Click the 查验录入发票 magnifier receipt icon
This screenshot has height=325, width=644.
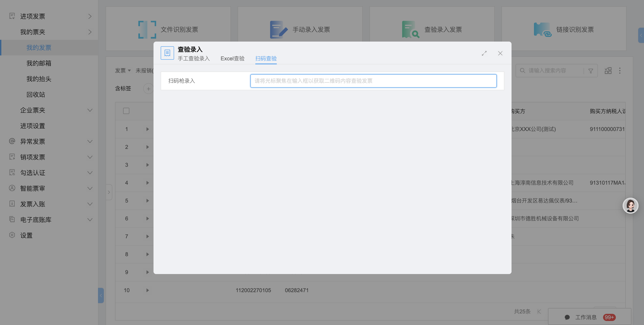pyautogui.click(x=411, y=30)
